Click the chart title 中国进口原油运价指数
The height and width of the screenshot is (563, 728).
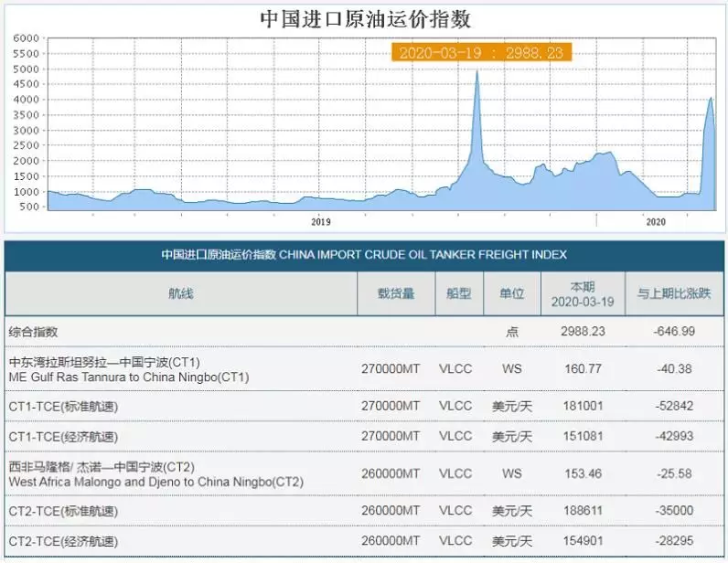pyautogui.click(x=366, y=19)
